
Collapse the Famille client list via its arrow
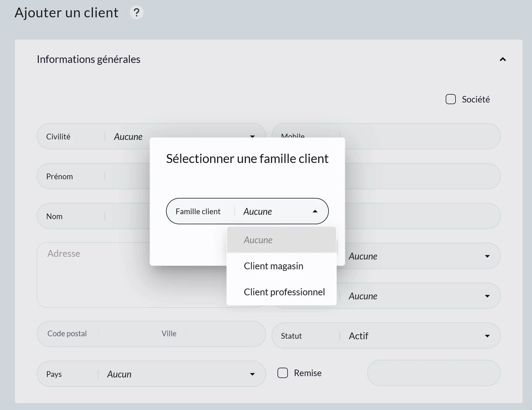[315, 211]
